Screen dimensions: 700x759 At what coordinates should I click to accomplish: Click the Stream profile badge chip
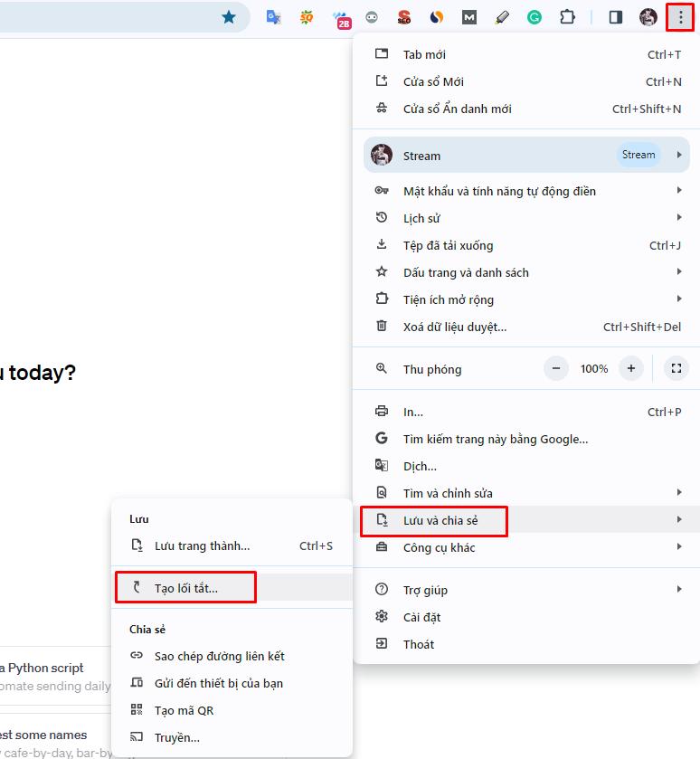tap(639, 155)
